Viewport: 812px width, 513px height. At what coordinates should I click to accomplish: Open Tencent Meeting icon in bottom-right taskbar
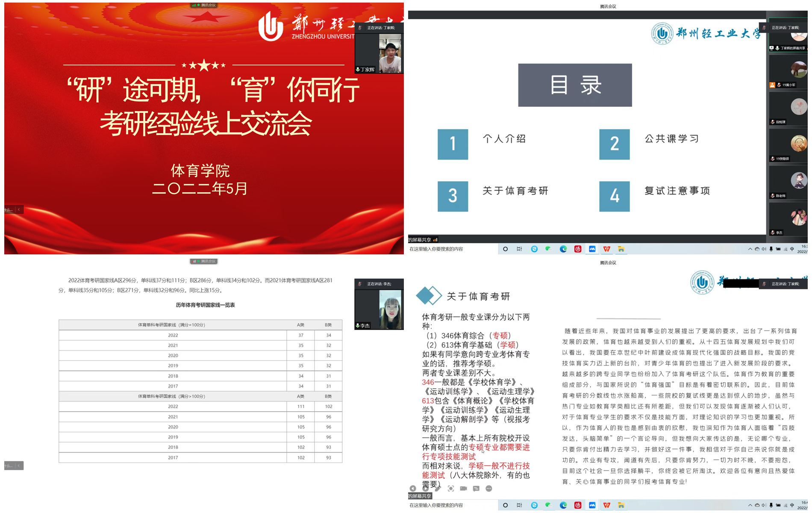592,505
